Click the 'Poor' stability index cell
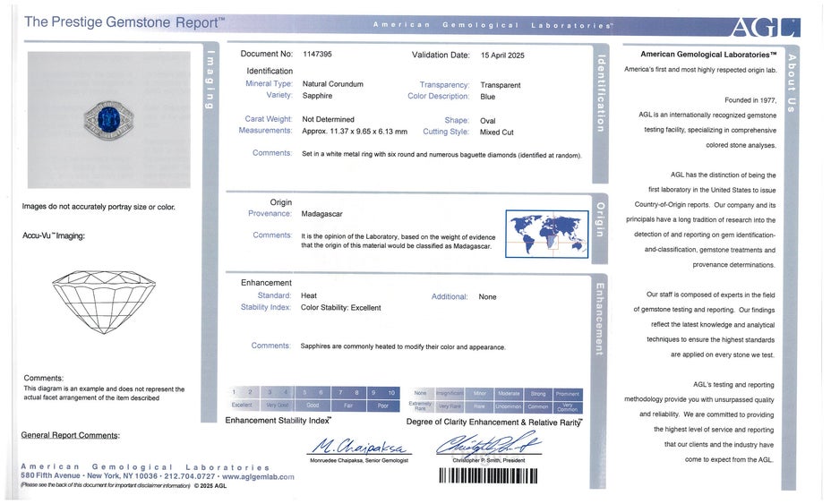 click(x=382, y=406)
